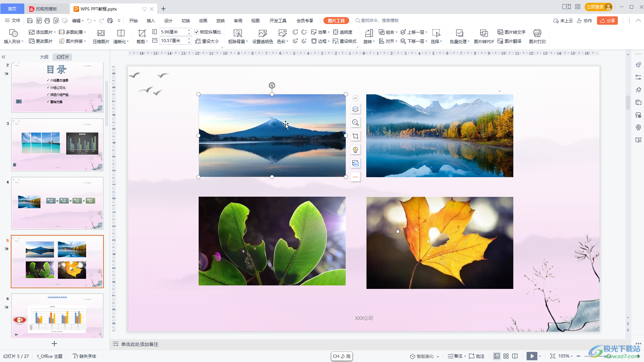Select the Outline (大纲) pane tab
Viewport: 644px width, 362px height.
(44, 57)
